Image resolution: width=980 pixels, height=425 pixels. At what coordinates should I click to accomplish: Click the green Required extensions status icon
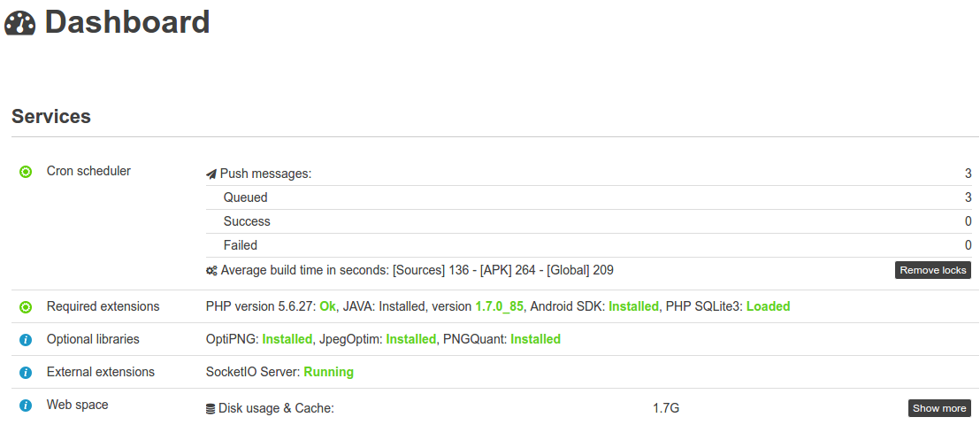tap(26, 307)
